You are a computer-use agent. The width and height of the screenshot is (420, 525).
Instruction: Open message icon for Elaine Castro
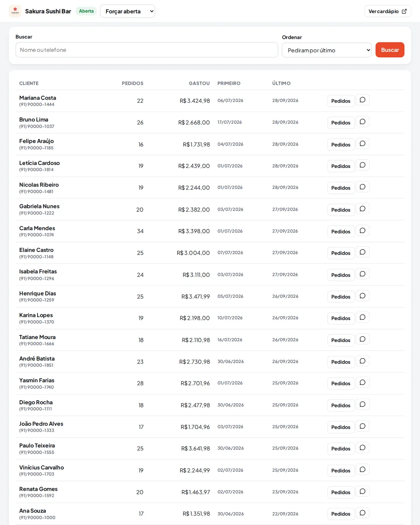tap(362, 252)
